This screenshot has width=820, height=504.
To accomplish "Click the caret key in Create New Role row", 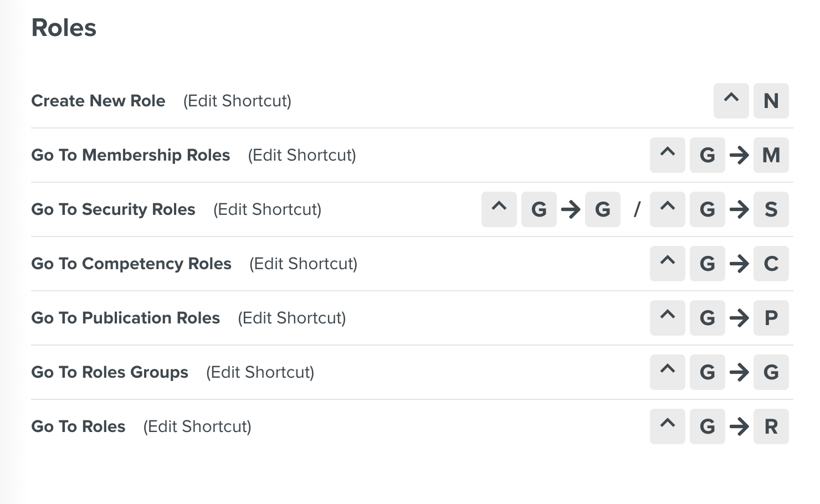I will tap(731, 101).
